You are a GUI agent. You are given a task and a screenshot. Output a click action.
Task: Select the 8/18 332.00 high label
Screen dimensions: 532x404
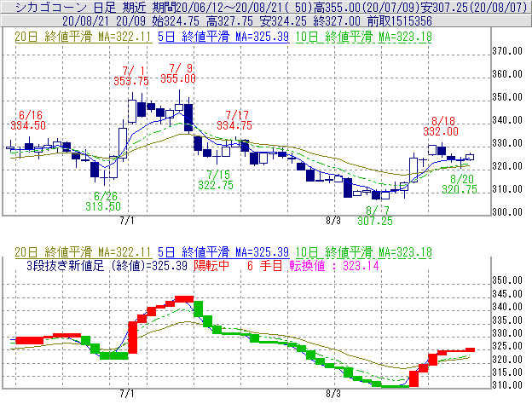pyautogui.click(x=441, y=126)
